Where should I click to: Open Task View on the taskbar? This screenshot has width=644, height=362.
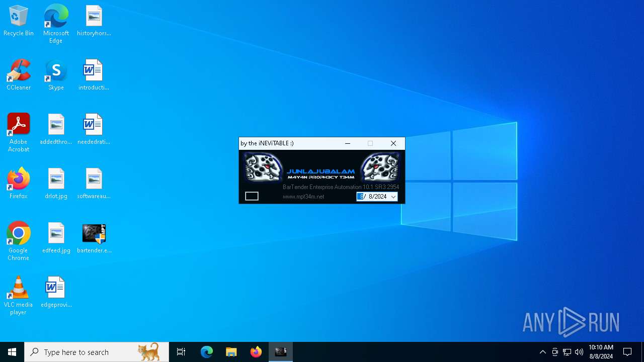[181, 352]
